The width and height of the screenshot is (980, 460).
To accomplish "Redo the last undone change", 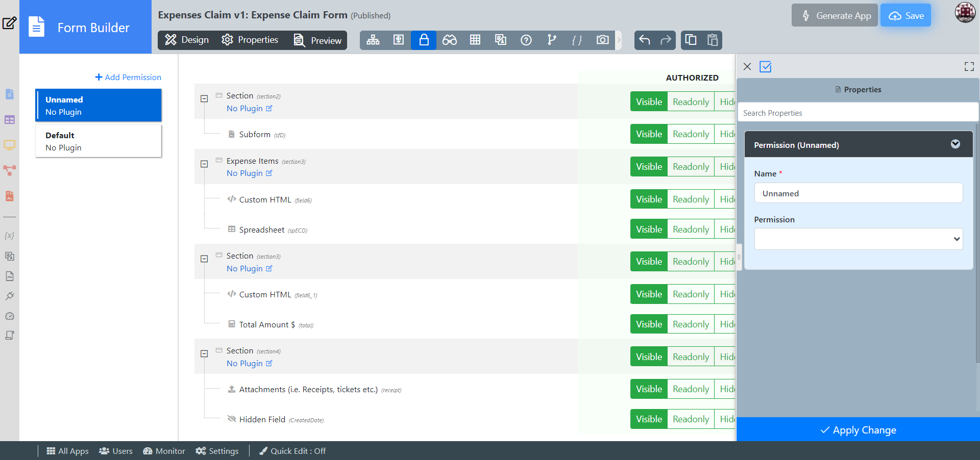I will [x=666, y=40].
